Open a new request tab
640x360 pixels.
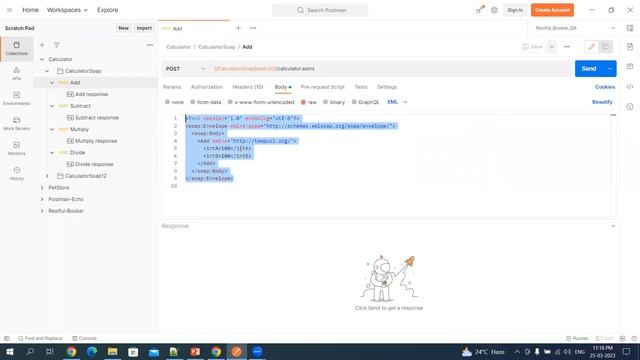238,28
